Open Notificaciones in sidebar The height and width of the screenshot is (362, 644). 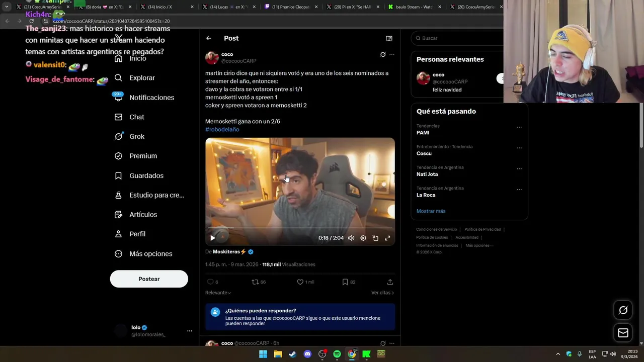pos(144,98)
